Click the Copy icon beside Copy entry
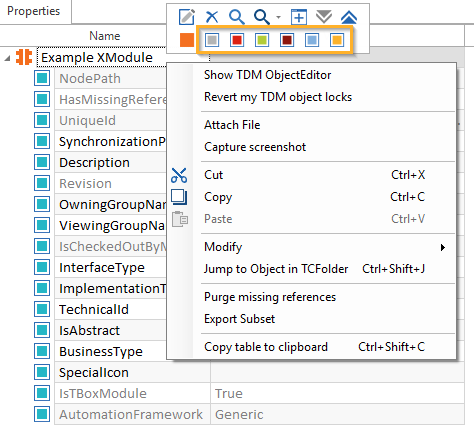 tap(179, 197)
